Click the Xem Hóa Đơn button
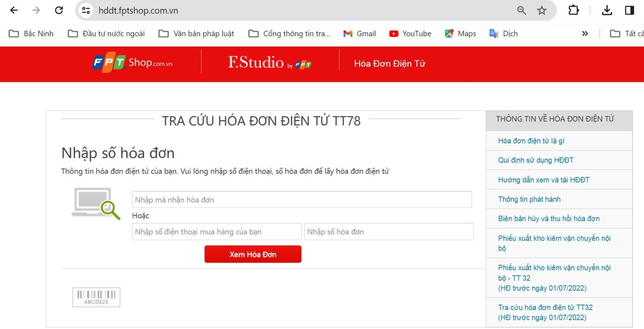 point(253,254)
